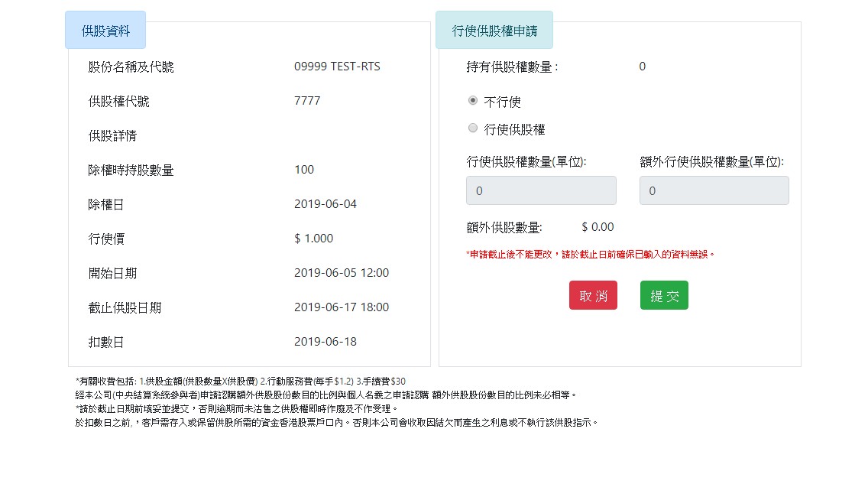Click the 供股詳情 label

pos(112,136)
